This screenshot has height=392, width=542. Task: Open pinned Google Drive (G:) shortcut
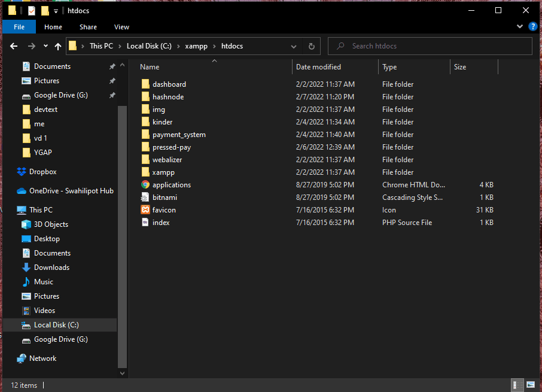click(61, 95)
